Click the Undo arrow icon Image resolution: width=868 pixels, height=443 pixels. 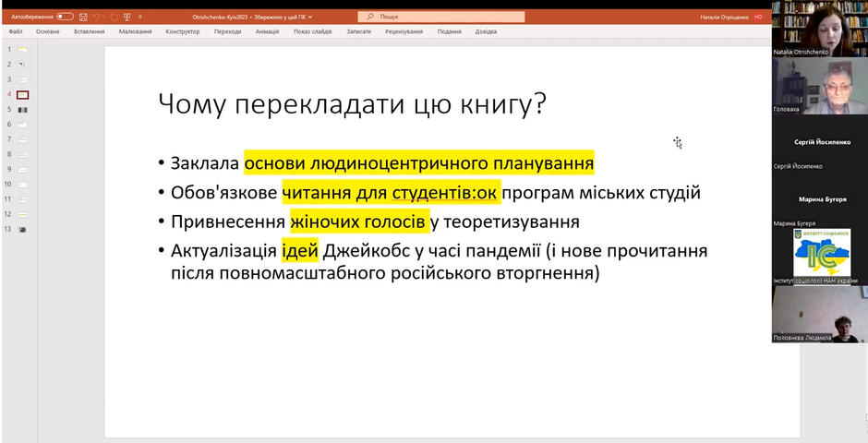pos(98,17)
